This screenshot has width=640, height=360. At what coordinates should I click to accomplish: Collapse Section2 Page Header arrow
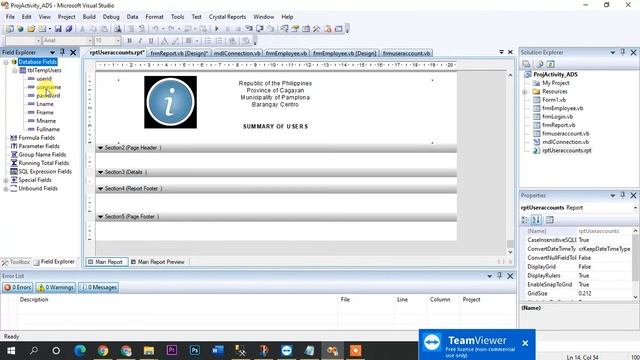point(100,148)
